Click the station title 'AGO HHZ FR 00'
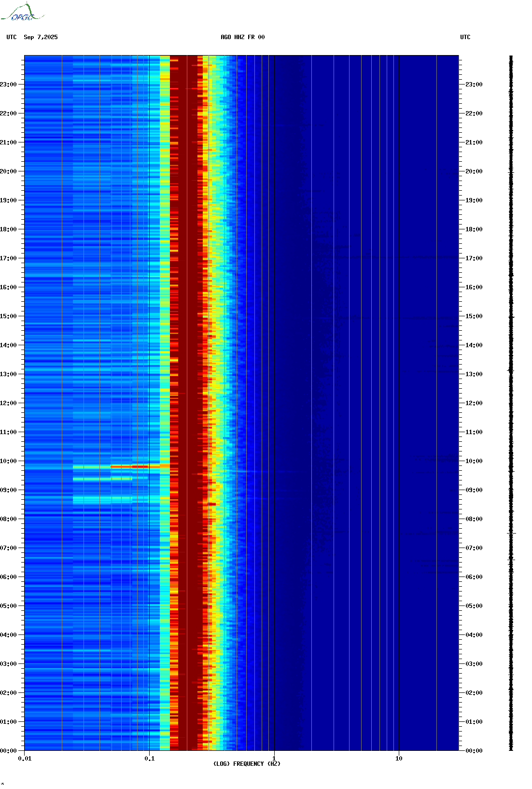The image size is (532, 789). point(243,37)
